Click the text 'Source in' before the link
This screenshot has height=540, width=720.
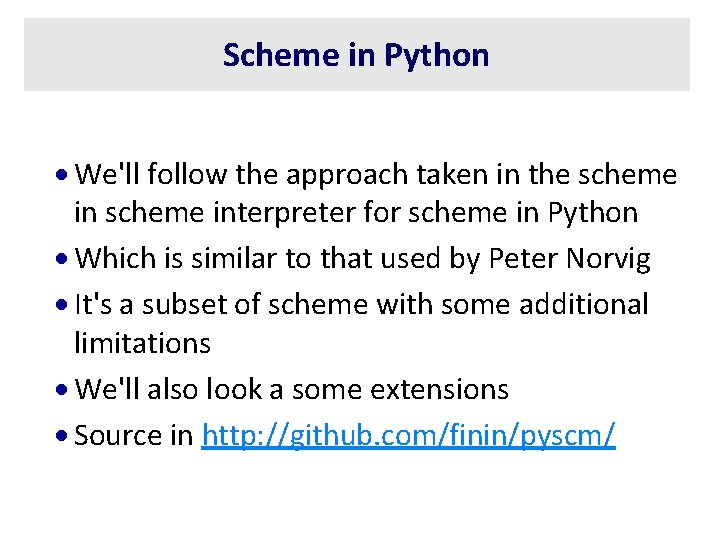(134, 435)
